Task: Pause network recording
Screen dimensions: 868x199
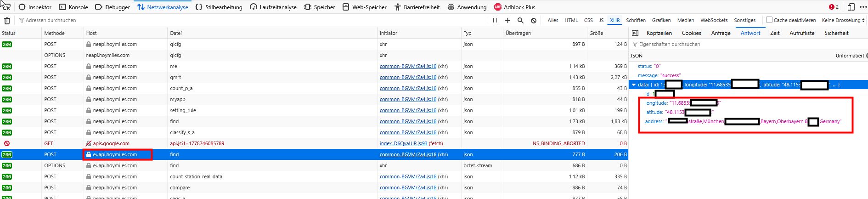Action: click(495, 20)
